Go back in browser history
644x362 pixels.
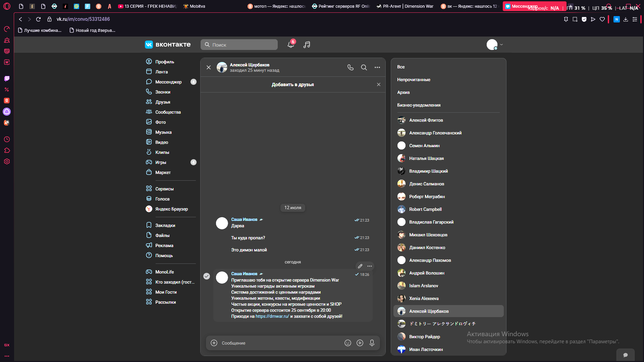20,19
